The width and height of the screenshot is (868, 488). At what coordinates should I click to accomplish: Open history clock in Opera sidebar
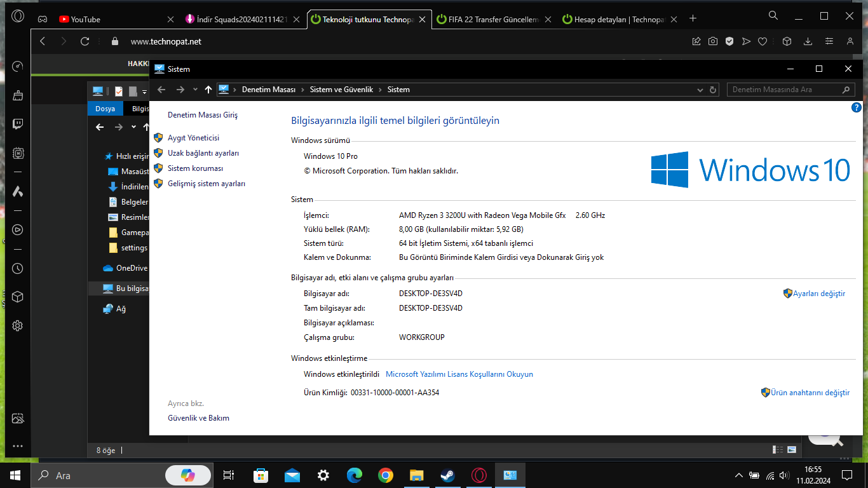[x=18, y=269]
